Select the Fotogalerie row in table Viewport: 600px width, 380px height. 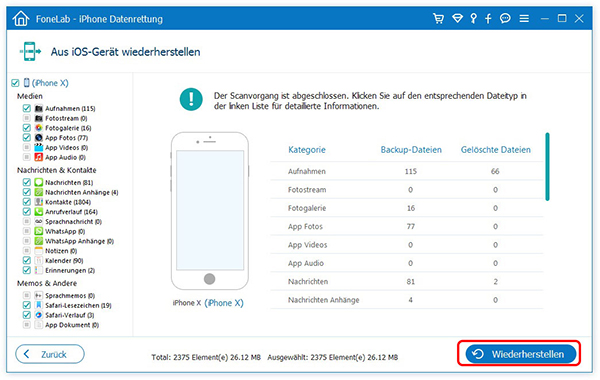point(407,208)
